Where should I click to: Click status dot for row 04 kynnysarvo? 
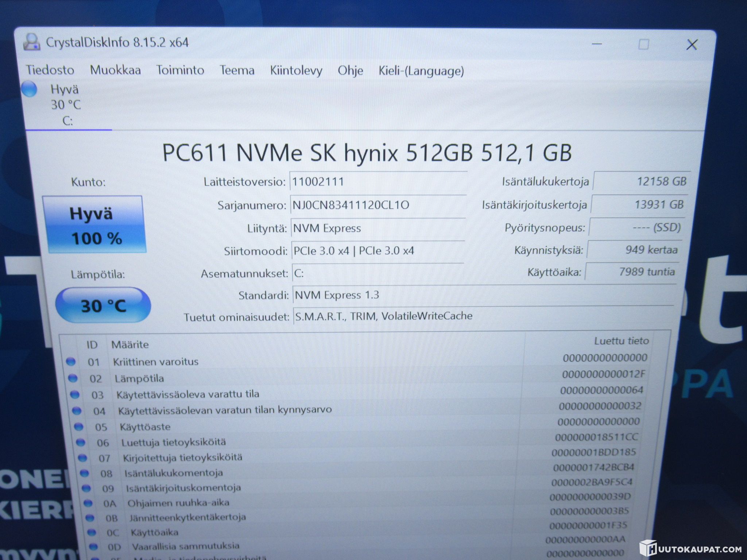point(77,411)
